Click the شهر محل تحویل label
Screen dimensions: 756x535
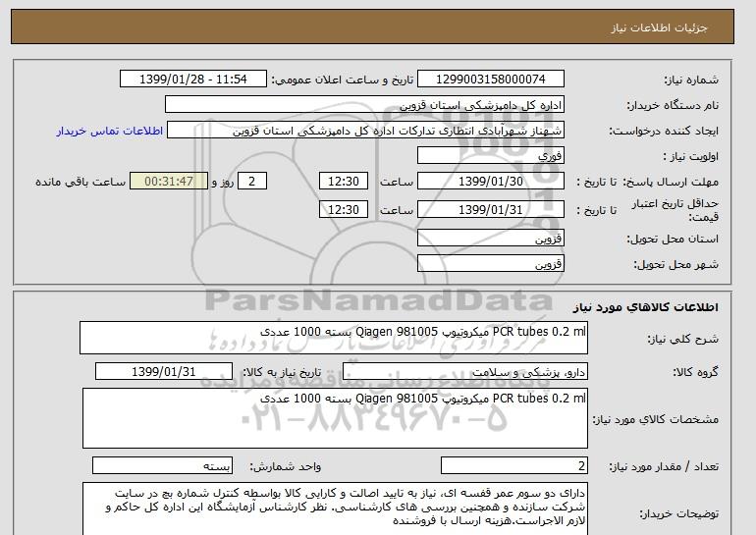pyautogui.click(x=675, y=264)
